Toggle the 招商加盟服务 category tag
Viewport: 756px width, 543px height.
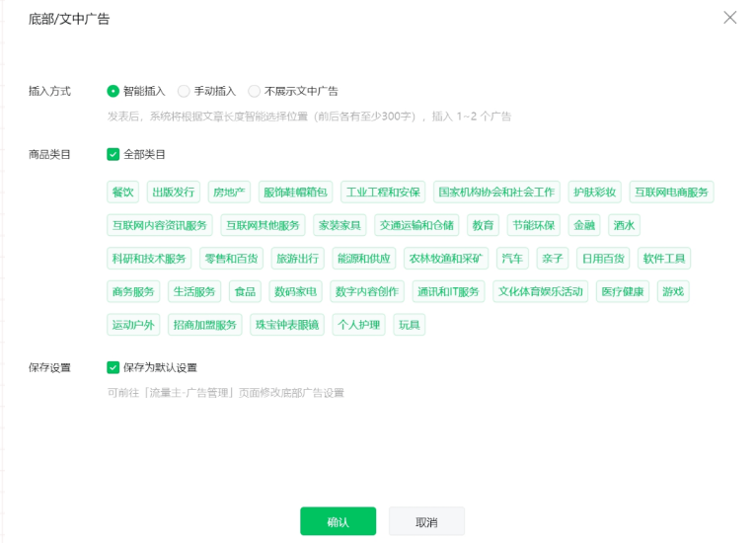(205, 325)
